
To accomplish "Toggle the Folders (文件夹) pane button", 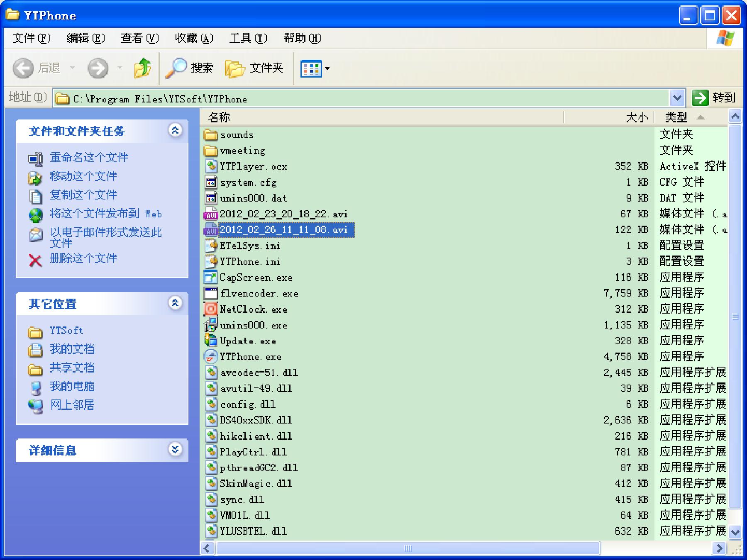I will click(254, 68).
